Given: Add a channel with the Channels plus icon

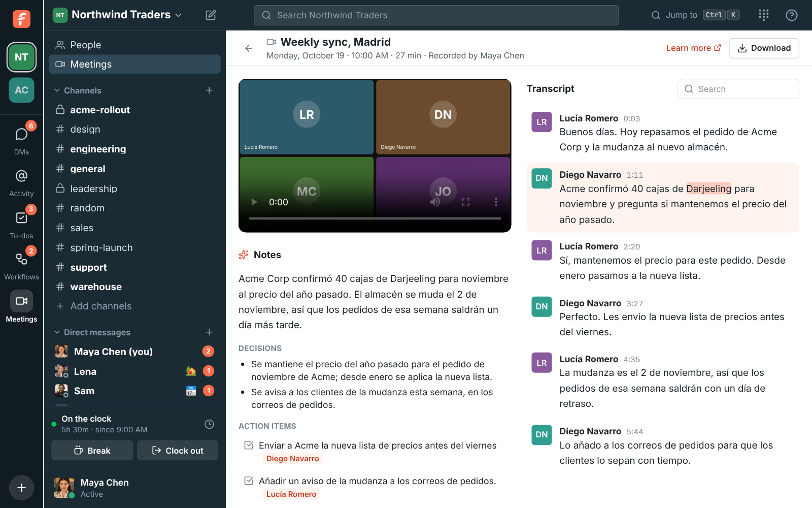Looking at the screenshot, I should [209, 90].
